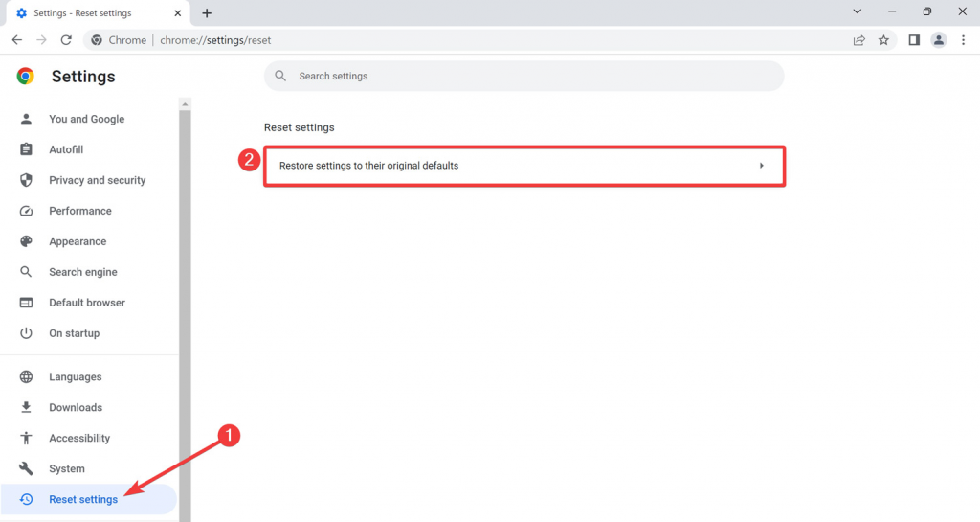Go back using the browser back arrow
This screenshot has width=980, height=522.
pos(17,40)
